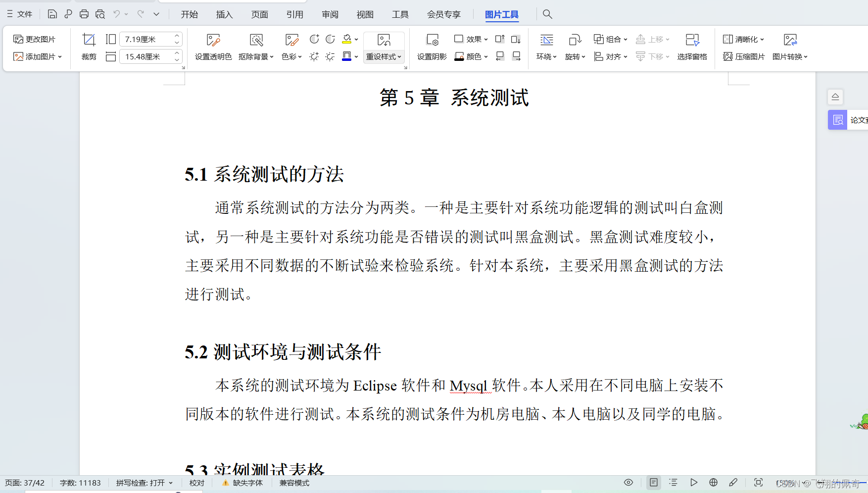This screenshot has width=868, height=493.
Task: Click the Save icon in quick toolbar
Action: pos(52,14)
